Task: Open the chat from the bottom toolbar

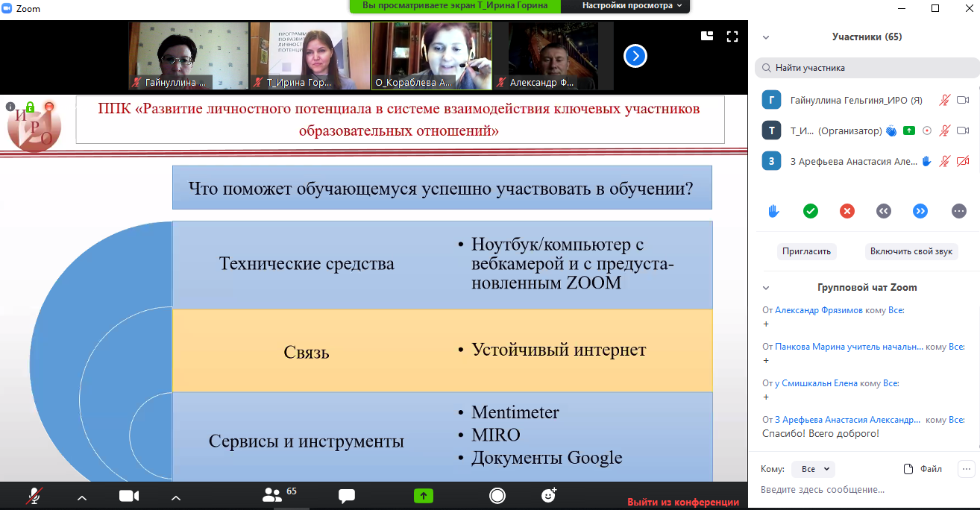Action: click(x=346, y=496)
